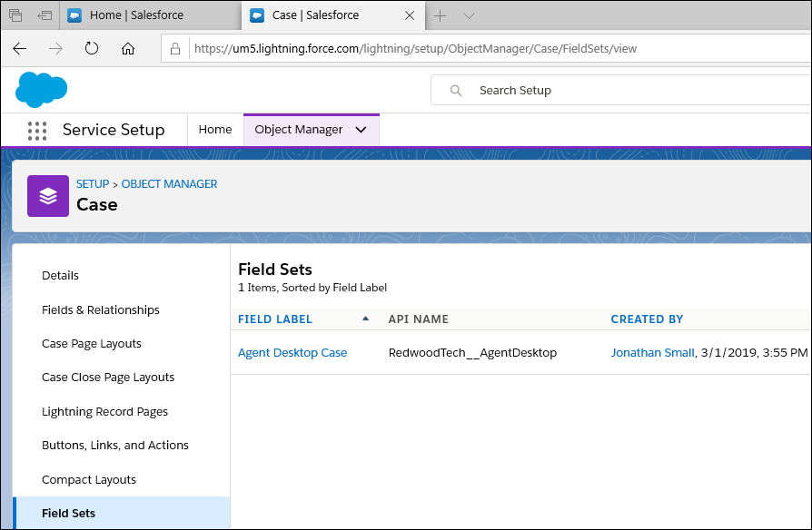Click the set tabs aside icon
Image resolution: width=812 pixels, height=530 pixels.
click(x=45, y=15)
